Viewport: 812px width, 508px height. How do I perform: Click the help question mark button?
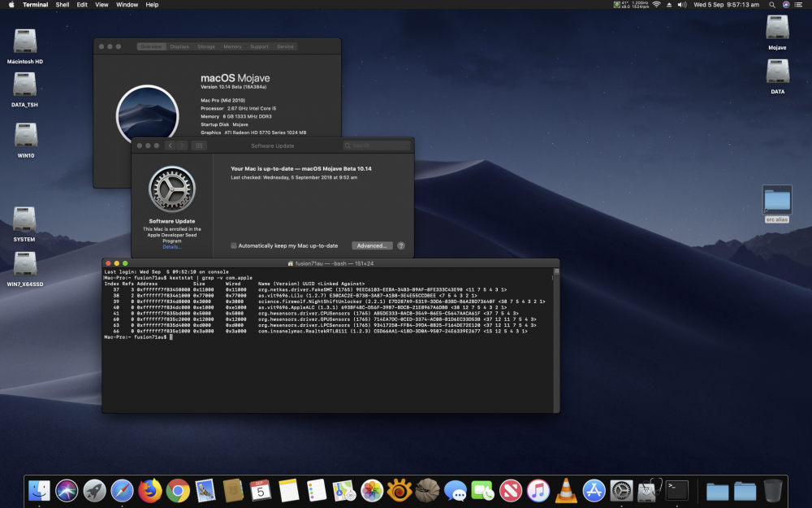401,245
